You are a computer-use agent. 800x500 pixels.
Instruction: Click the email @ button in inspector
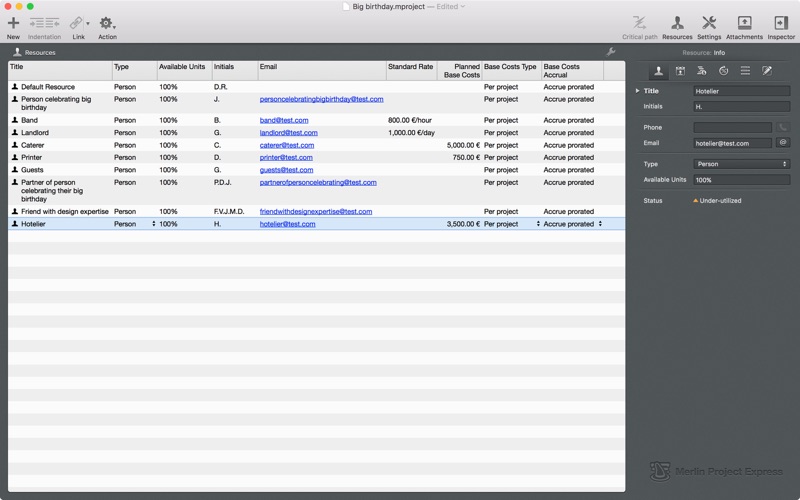tap(783, 143)
